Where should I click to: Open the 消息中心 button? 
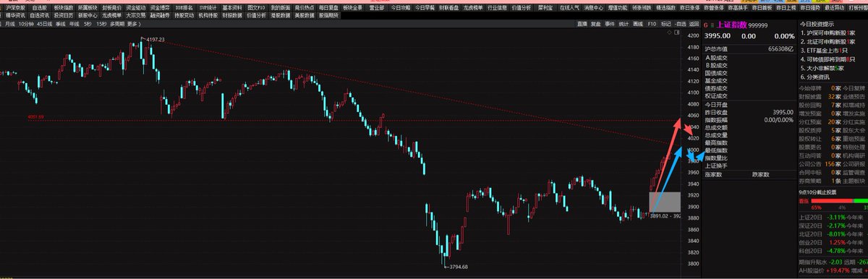594,7
